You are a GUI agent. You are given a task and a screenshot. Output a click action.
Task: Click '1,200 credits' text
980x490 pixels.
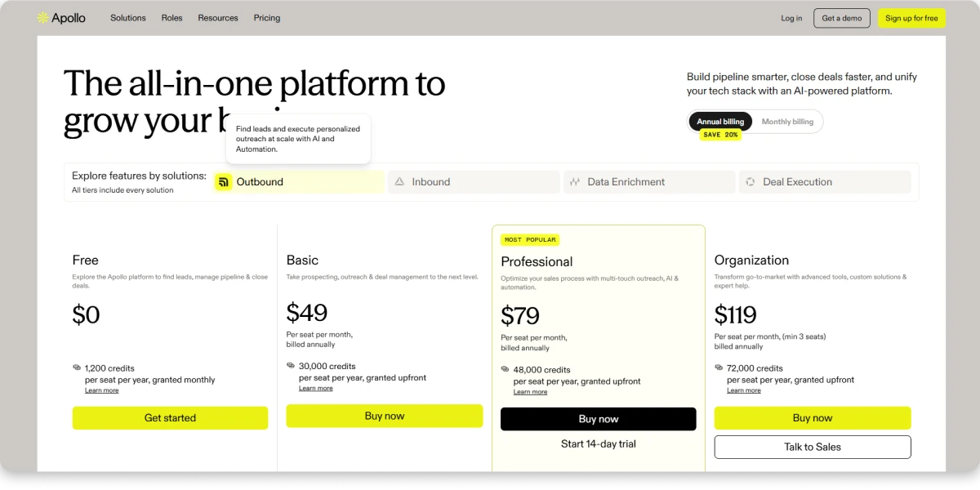point(109,368)
